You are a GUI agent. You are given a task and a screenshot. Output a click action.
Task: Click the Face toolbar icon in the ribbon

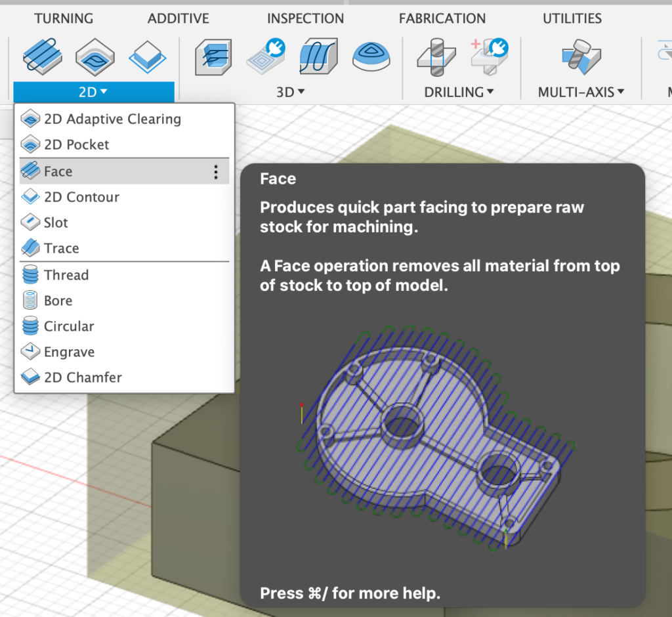point(43,56)
